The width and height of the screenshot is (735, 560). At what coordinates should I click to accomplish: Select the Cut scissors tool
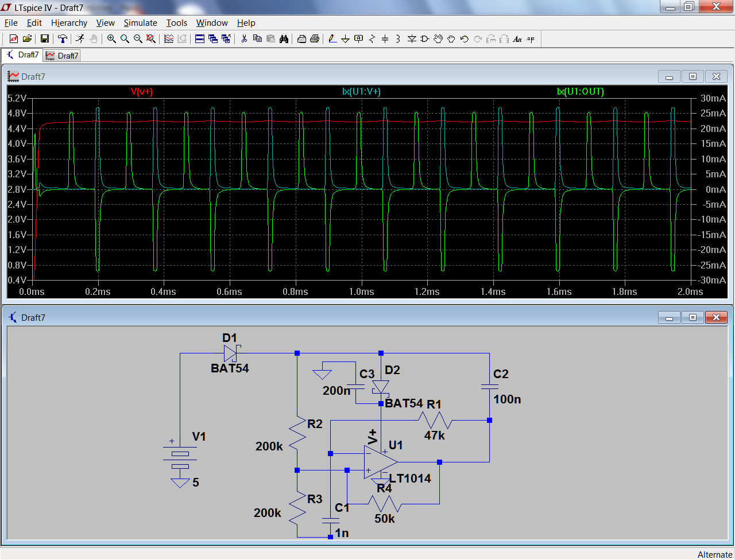coord(244,38)
